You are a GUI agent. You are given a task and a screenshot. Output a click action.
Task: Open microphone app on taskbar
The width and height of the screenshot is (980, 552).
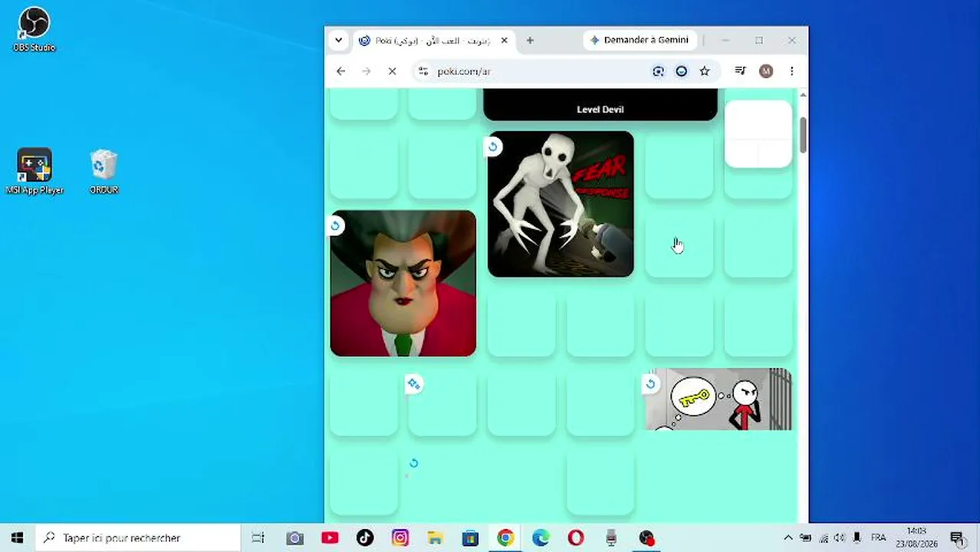611,537
